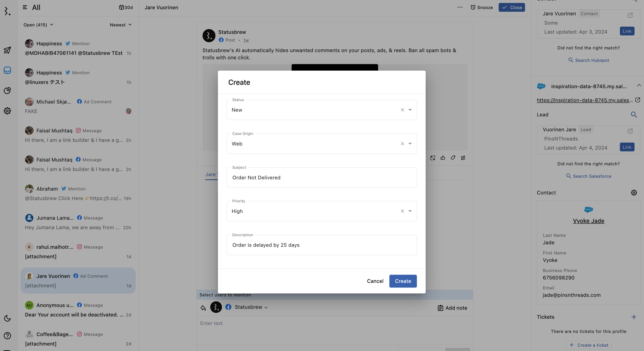Open the Reports pie-chart icon in sidebar

(7, 91)
